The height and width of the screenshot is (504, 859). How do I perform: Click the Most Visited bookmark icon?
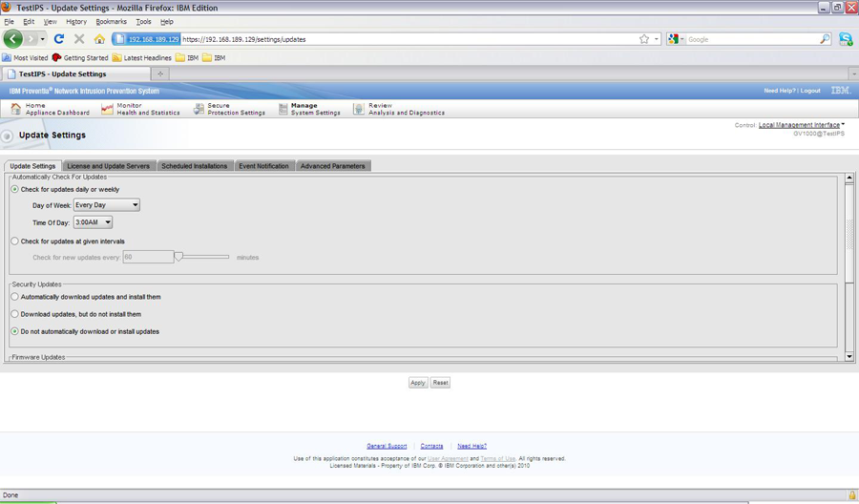coord(7,57)
